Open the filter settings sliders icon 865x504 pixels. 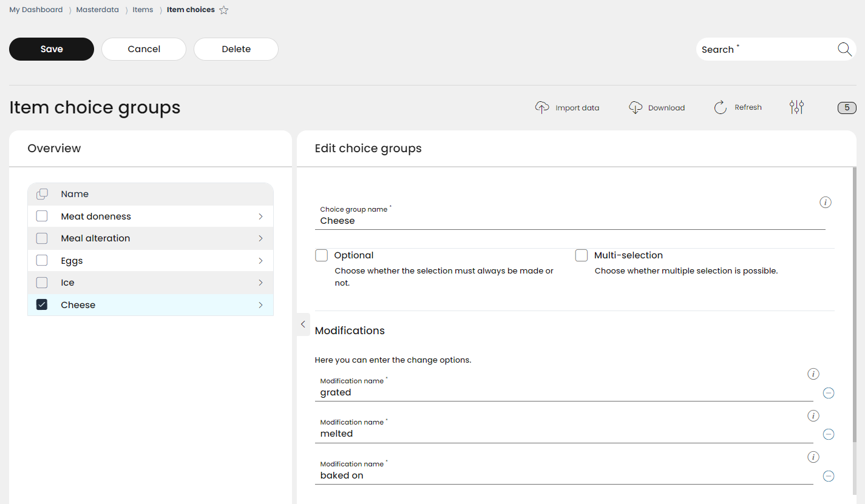click(x=796, y=107)
